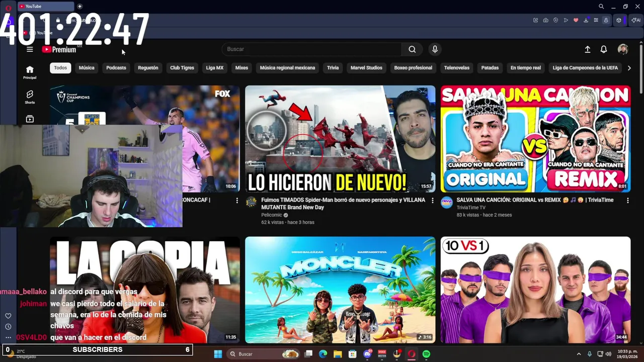The width and height of the screenshot is (644, 362).
Task: Open Opera easy setup sliders icon
Action: (x=596, y=20)
